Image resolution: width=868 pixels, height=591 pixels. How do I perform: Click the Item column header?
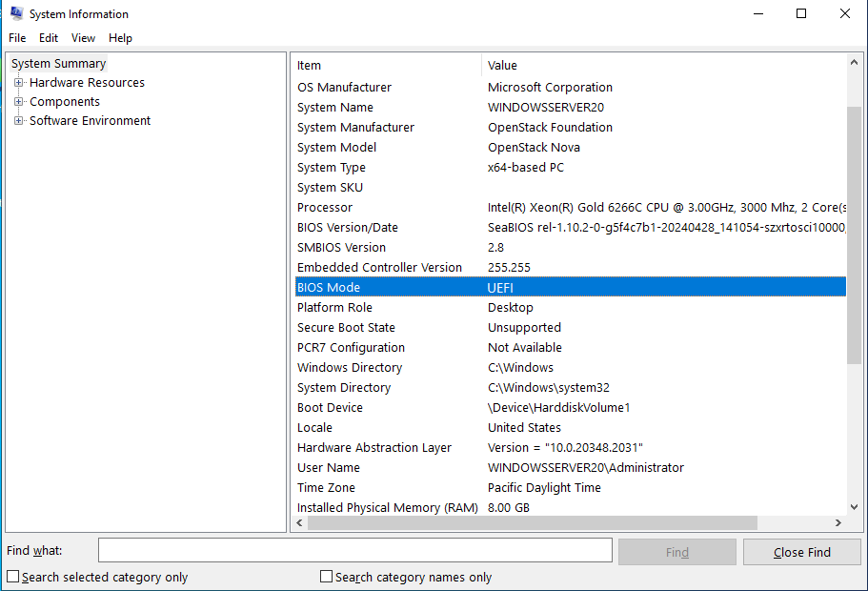[x=387, y=66]
